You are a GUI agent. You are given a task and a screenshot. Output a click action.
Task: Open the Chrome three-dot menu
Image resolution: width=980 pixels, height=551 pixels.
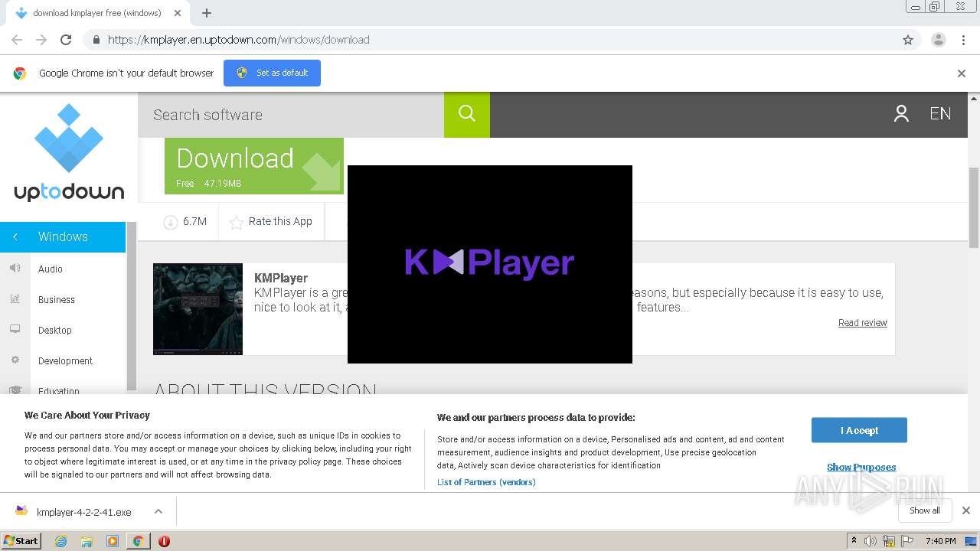click(x=963, y=40)
